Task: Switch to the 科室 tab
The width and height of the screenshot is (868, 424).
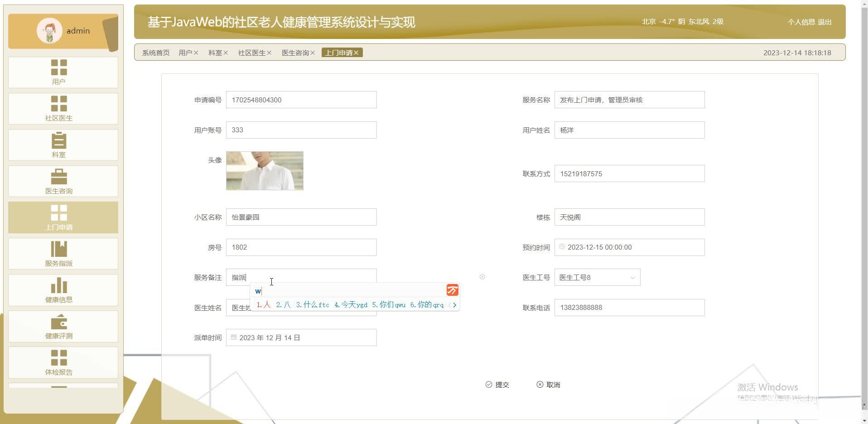Action: (215, 53)
